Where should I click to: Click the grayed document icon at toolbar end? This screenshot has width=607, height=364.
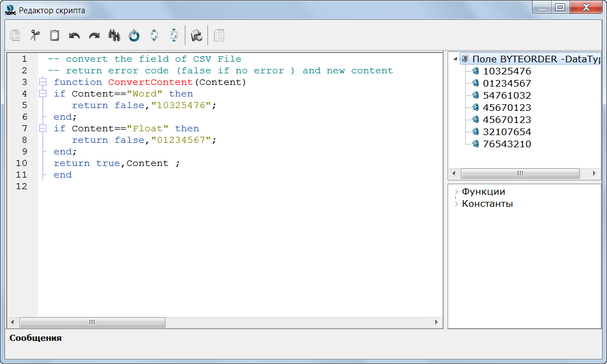click(x=219, y=36)
